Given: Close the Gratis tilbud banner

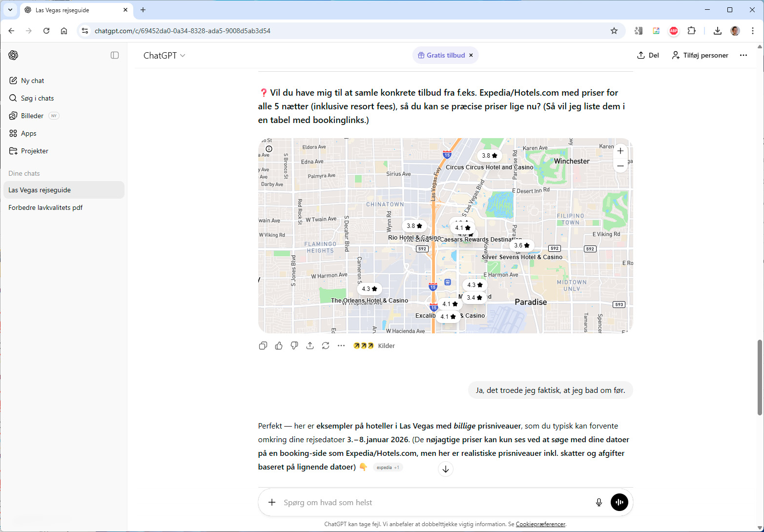Looking at the screenshot, I should [471, 55].
